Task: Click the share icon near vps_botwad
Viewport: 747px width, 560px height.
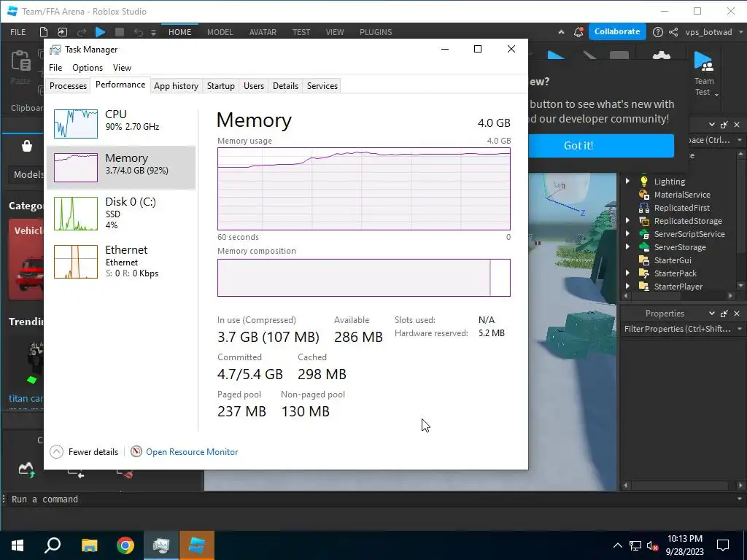Action: (673, 32)
